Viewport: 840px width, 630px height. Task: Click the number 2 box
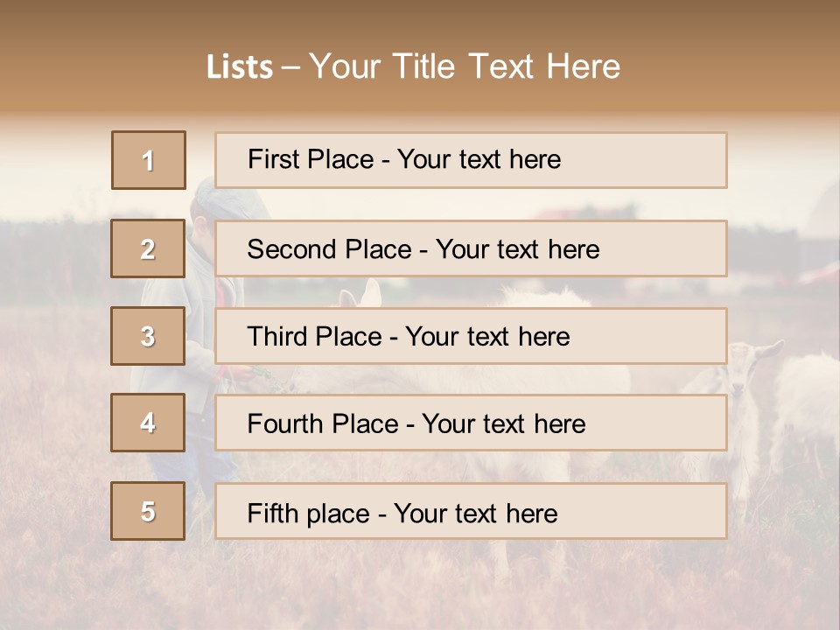coord(148,248)
